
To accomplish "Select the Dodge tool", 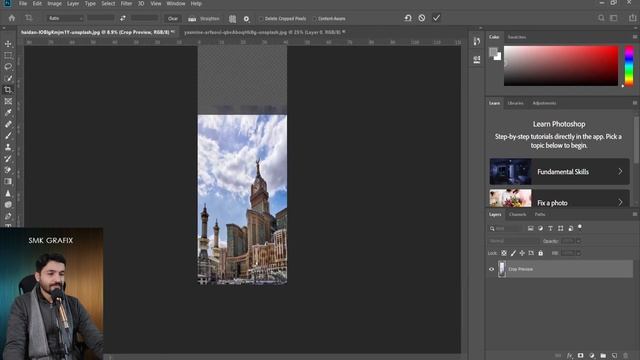I will click(8, 204).
